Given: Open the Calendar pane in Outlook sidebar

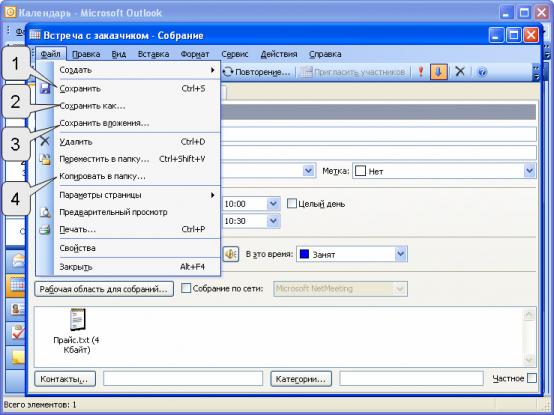Looking at the screenshot, I should tap(16, 285).
